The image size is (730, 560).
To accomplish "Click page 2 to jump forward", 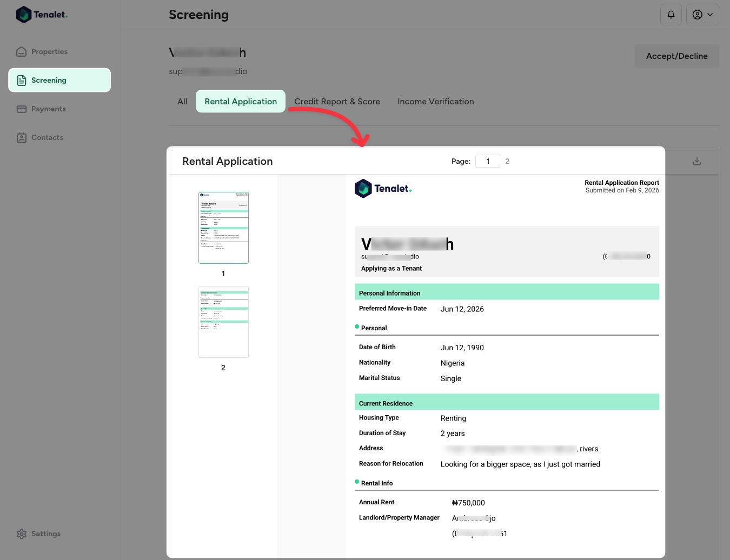I will click(x=507, y=161).
